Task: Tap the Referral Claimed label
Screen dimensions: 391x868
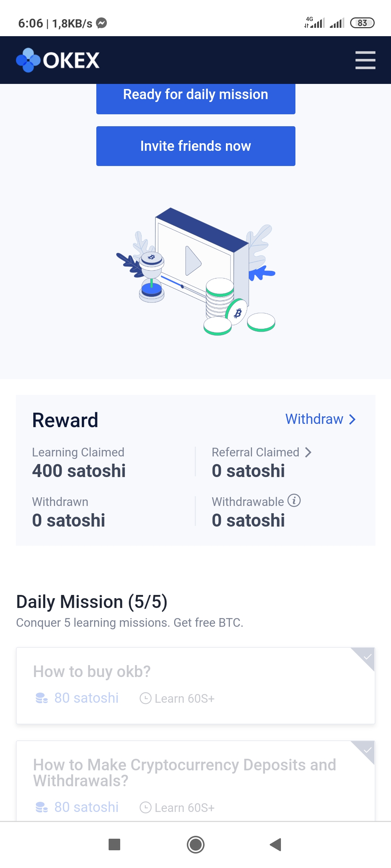Action: click(x=255, y=452)
